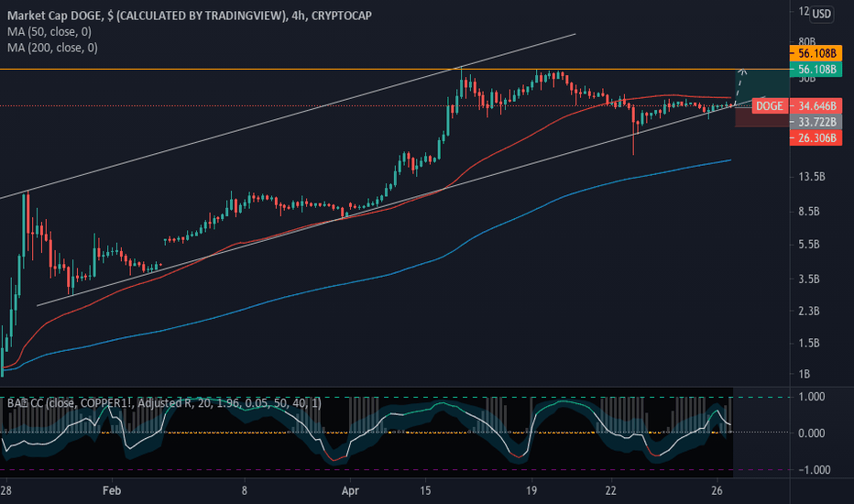Screen dimensions: 854x504
Task: Click the 5.5B price axis tick
Action: coord(809,245)
